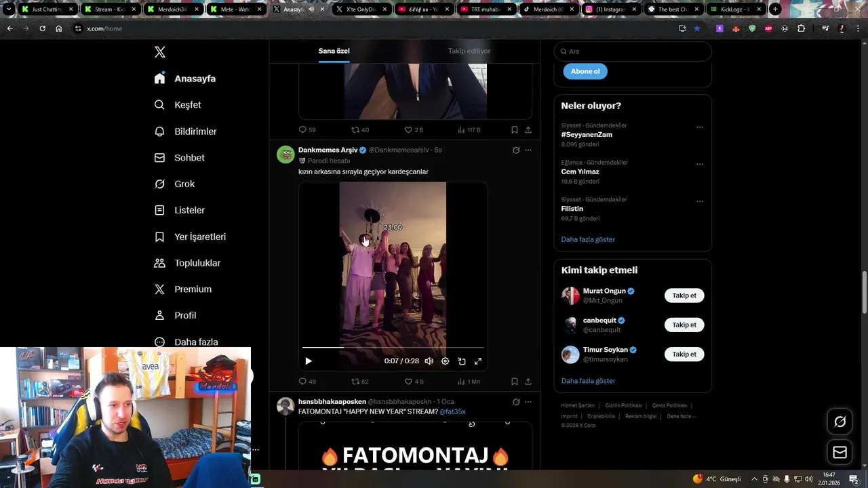The image size is (868, 488).
Task: Play the video in Dankmemes post
Action: coord(309,361)
